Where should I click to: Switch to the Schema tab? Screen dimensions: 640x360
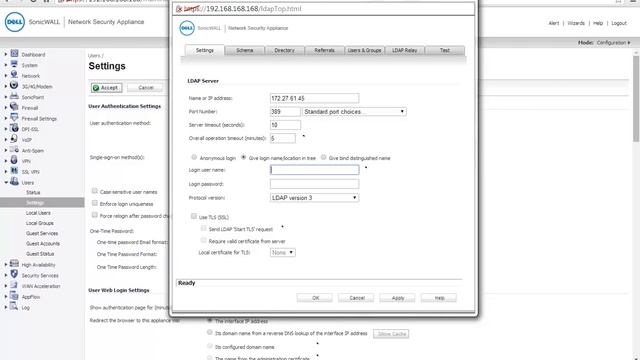coord(244,50)
